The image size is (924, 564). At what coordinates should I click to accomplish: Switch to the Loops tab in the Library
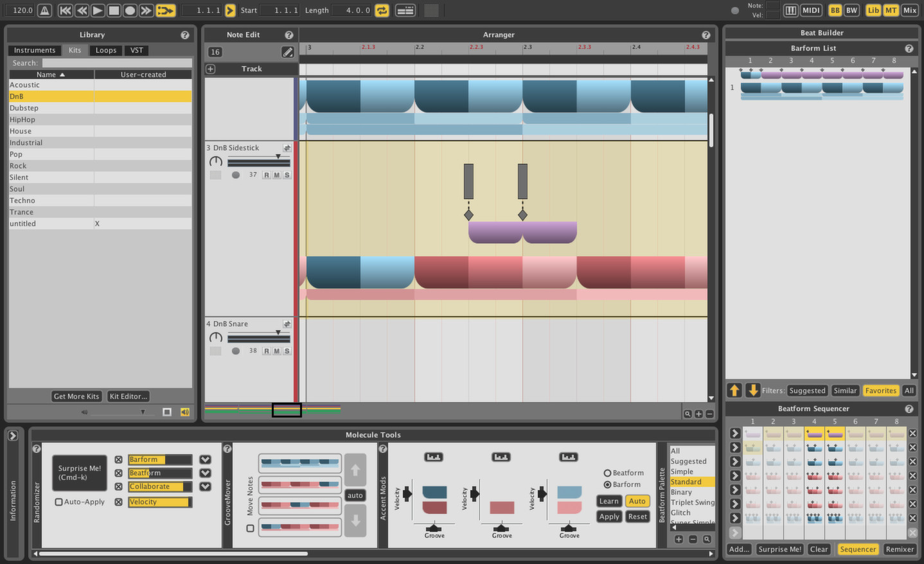[x=105, y=50]
